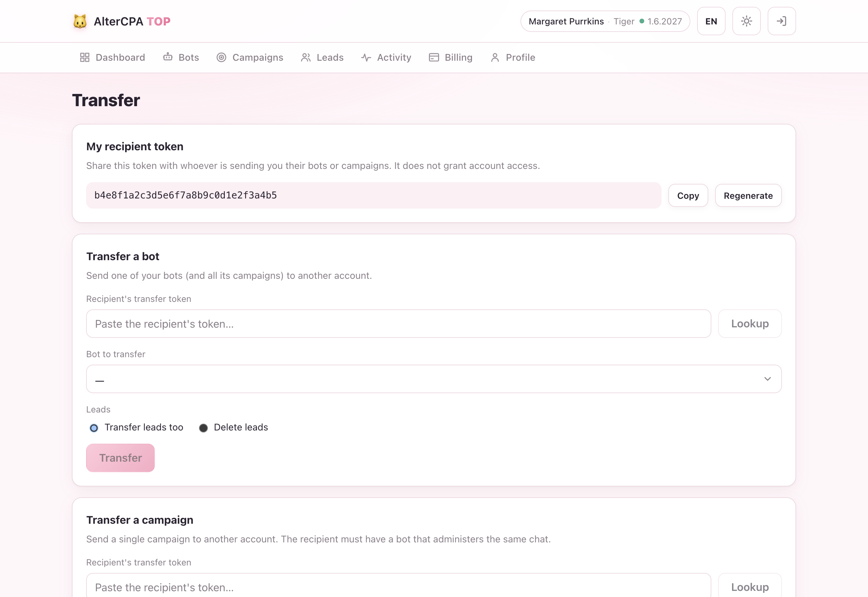Click the Campaigns target icon

click(x=221, y=57)
